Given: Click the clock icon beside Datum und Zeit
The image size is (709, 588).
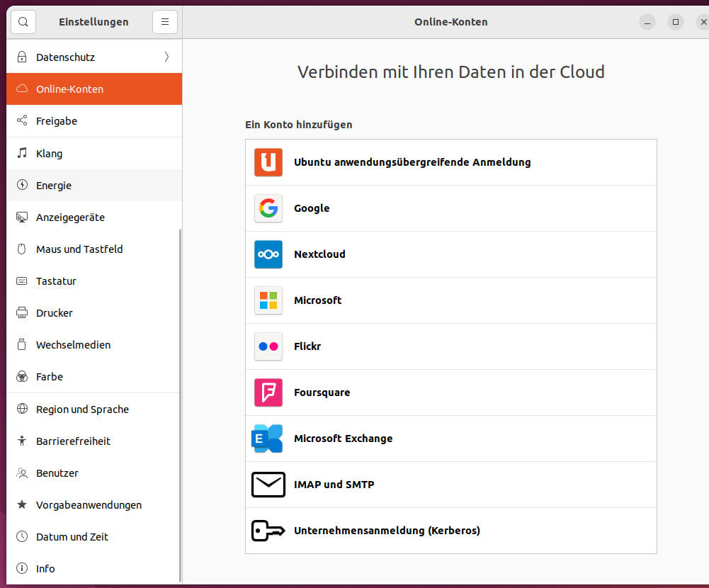Looking at the screenshot, I should click(22, 536).
